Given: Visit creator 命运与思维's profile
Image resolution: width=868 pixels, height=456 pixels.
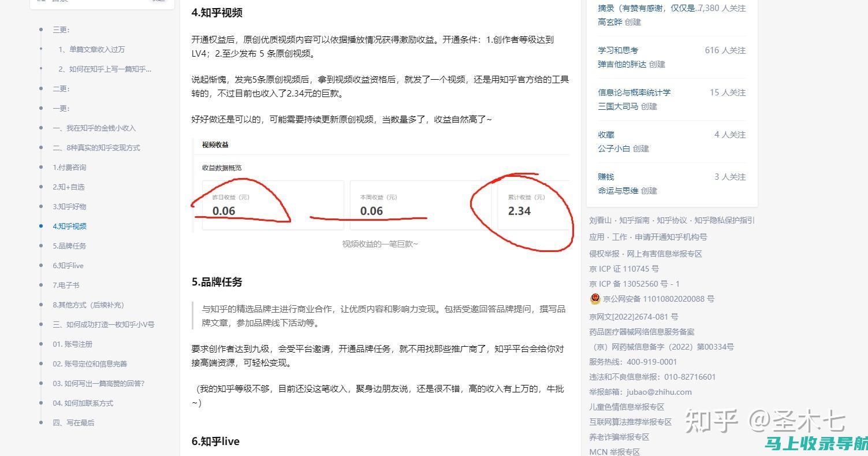Looking at the screenshot, I should click(x=618, y=191).
